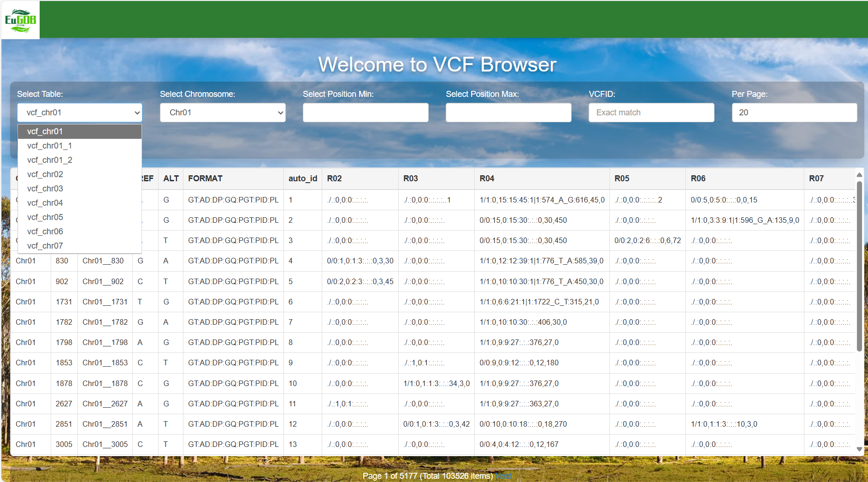Choose vcf_chr07 in the open dropdown

click(x=45, y=245)
